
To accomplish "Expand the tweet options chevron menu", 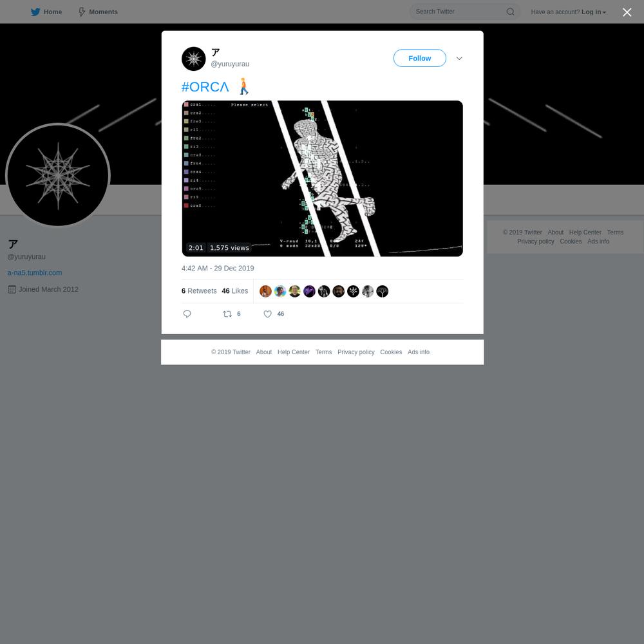I will 459,59.
